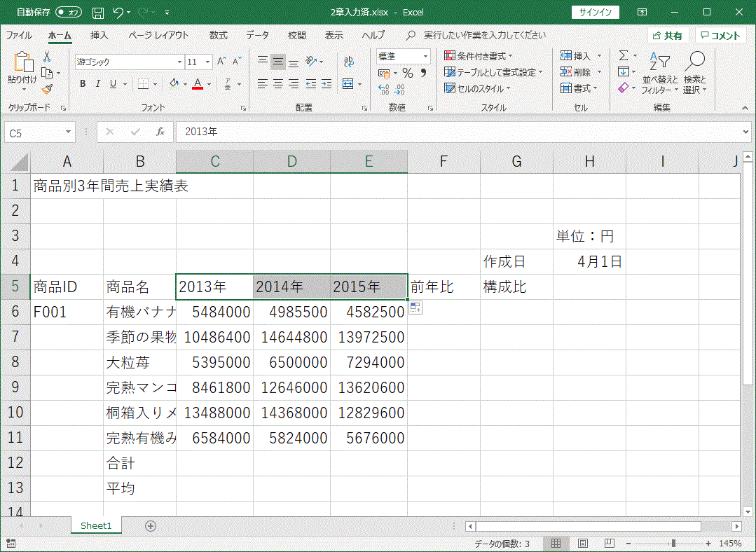
Task: Open Find and Select magnifier tool
Action: coord(695,72)
